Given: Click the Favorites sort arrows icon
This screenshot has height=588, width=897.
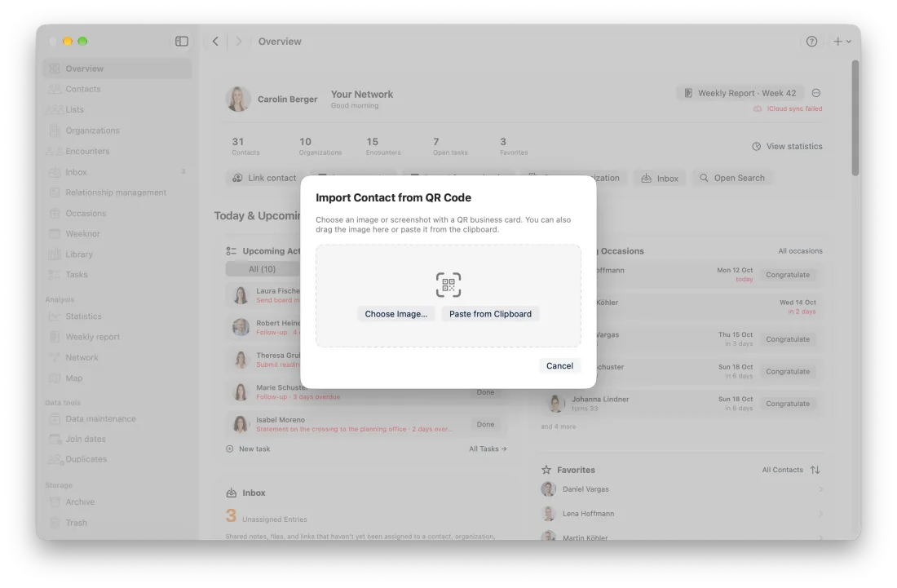Looking at the screenshot, I should (815, 471).
